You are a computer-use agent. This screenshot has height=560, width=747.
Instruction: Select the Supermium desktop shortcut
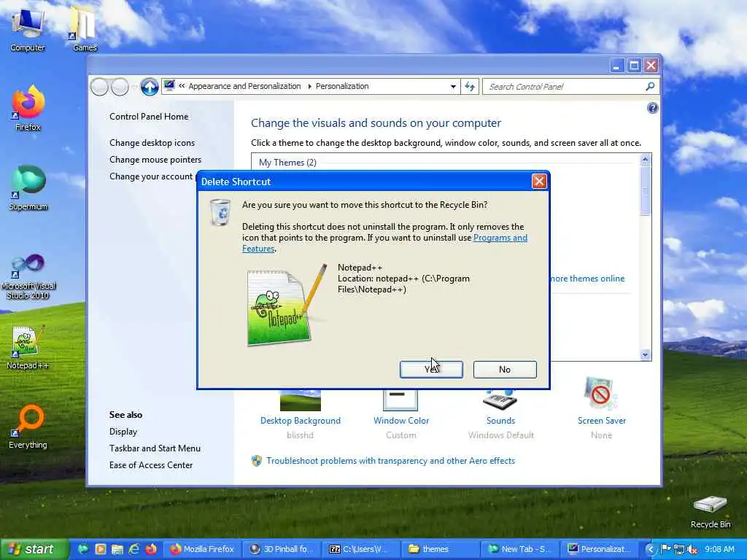(x=28, y=187)
